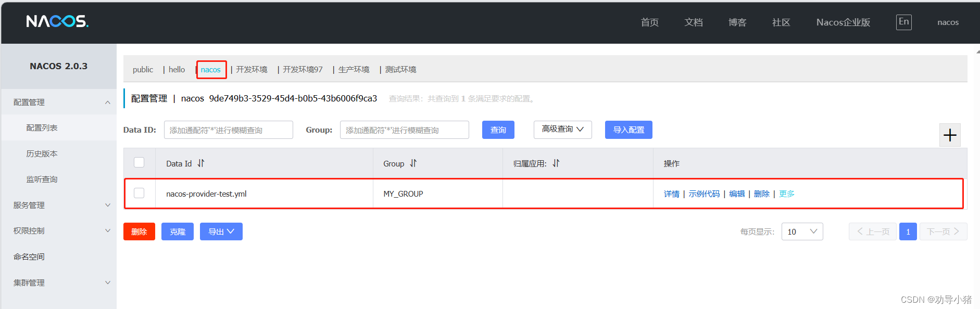Open 更多 actions for nacos-provider-test.yml
Screen dimensions: 980x309
click(787, 194)
